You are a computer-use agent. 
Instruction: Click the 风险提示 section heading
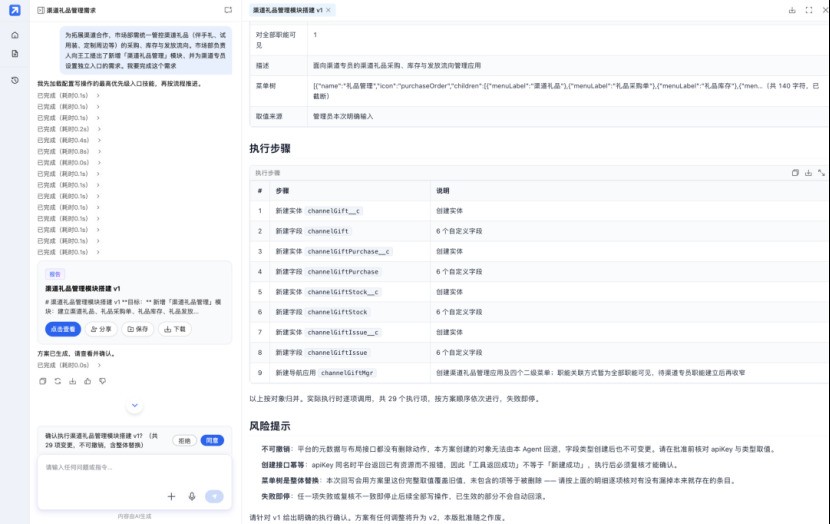coord(270,426)
